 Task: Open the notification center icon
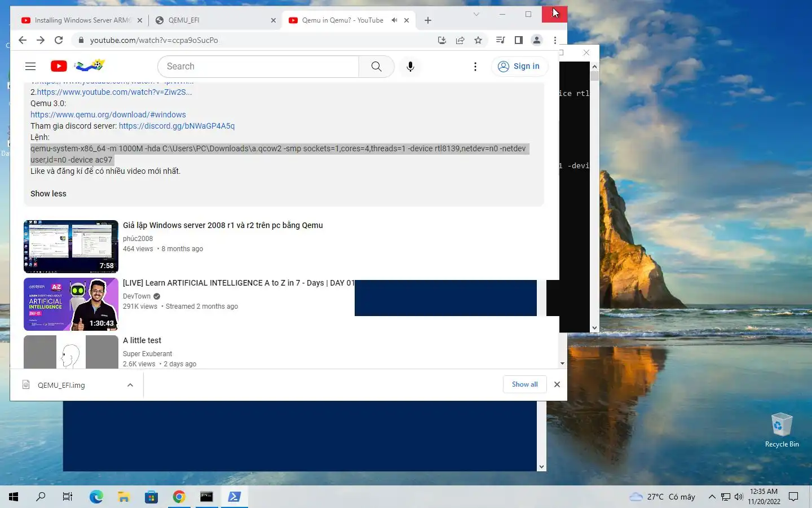793,497
